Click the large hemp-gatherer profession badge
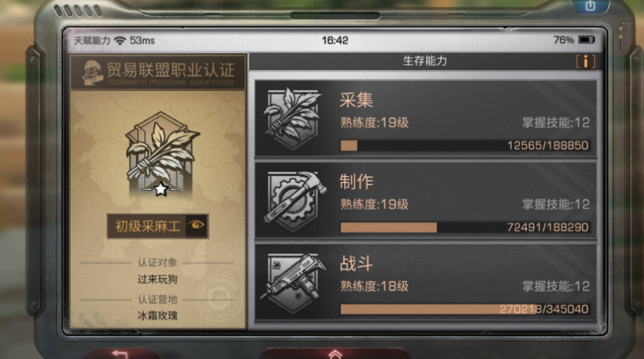This screenshot has width=644, height=359. [161, 154]
